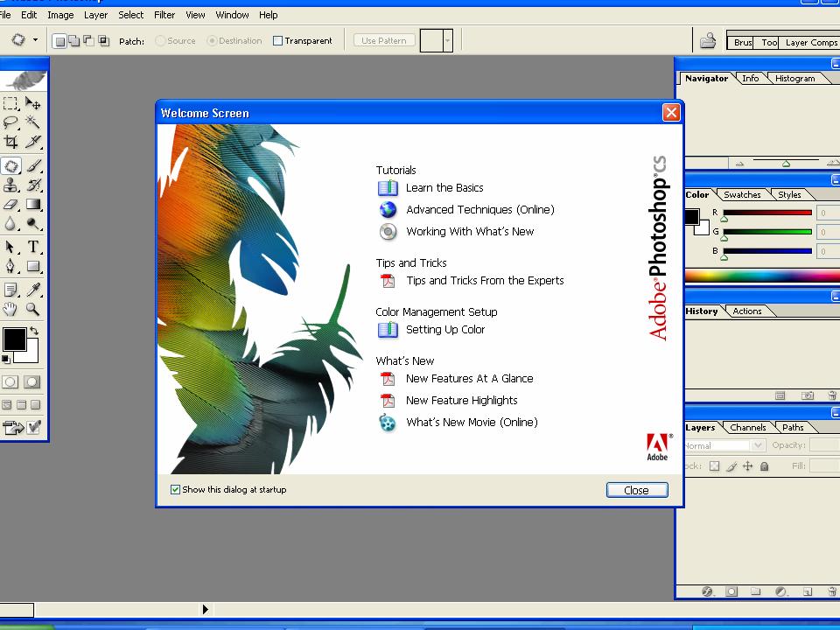The height and width of the screenshot is (630, 840).
Task: Pick the Lasso tool
Action: (10, 122)
